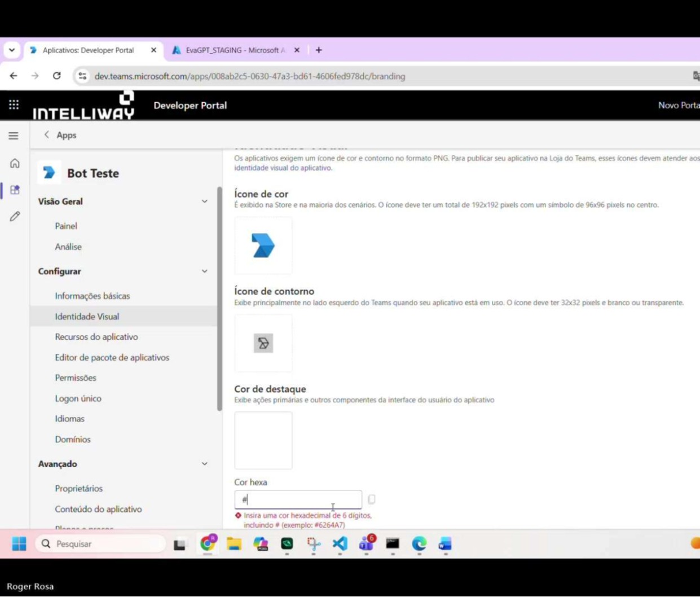
Task: Open the Copilot icon in the taskbar
Action: (x=261, y=544)
